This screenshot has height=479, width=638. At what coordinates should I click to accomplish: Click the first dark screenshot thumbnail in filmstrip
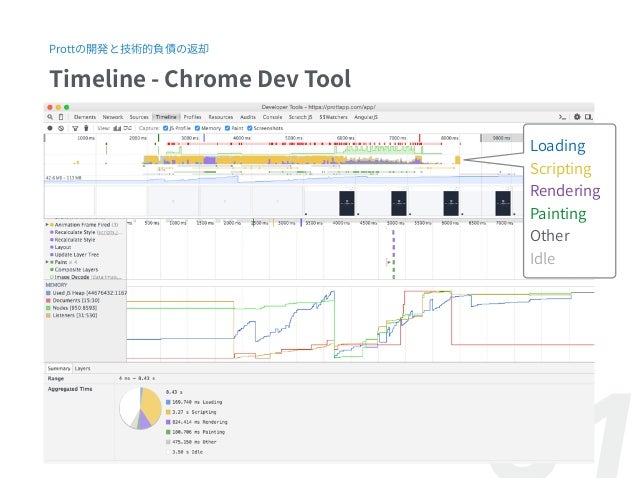[x=347, y=203]
